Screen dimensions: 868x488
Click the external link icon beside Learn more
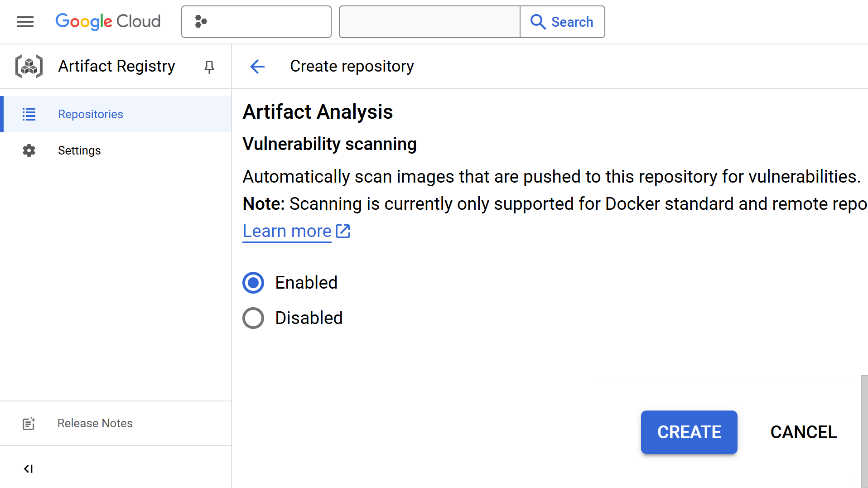tap(343, 231)
